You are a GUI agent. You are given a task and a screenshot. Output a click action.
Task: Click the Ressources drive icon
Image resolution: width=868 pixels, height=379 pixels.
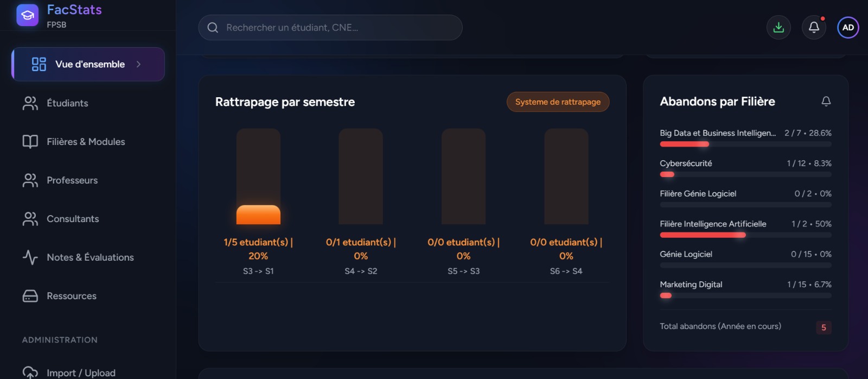point(30,296)
